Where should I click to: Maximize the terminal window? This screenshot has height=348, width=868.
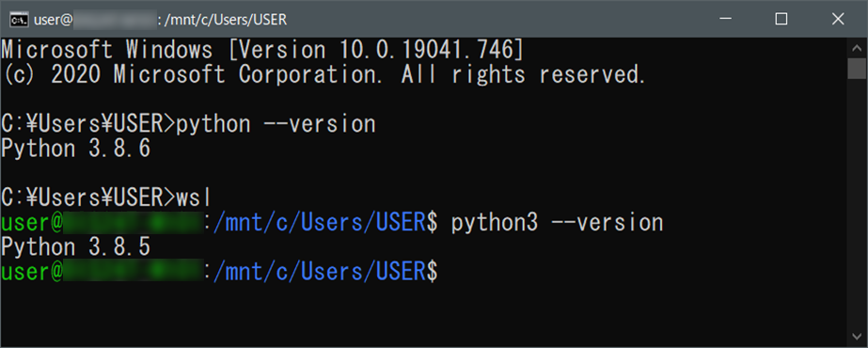coord(781,20)
